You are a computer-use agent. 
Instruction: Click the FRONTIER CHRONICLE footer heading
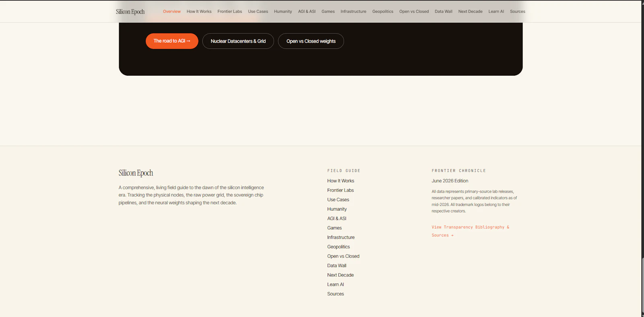[459, 171]
